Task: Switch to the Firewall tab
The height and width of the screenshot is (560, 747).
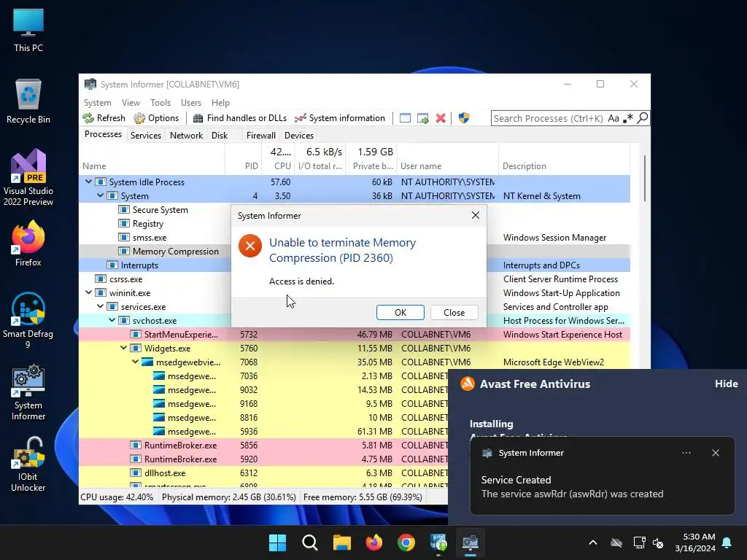Action: pyautogui.click(x=260, y=135)
